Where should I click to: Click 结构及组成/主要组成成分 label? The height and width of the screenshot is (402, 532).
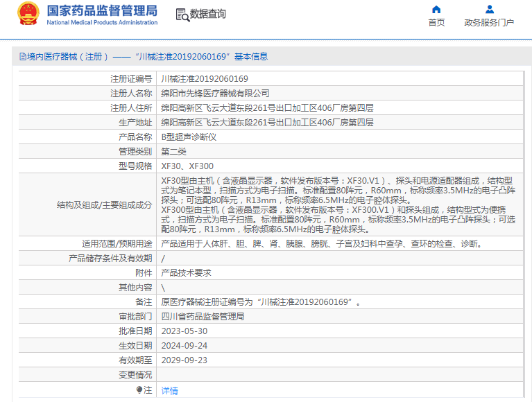click(104, 205)
